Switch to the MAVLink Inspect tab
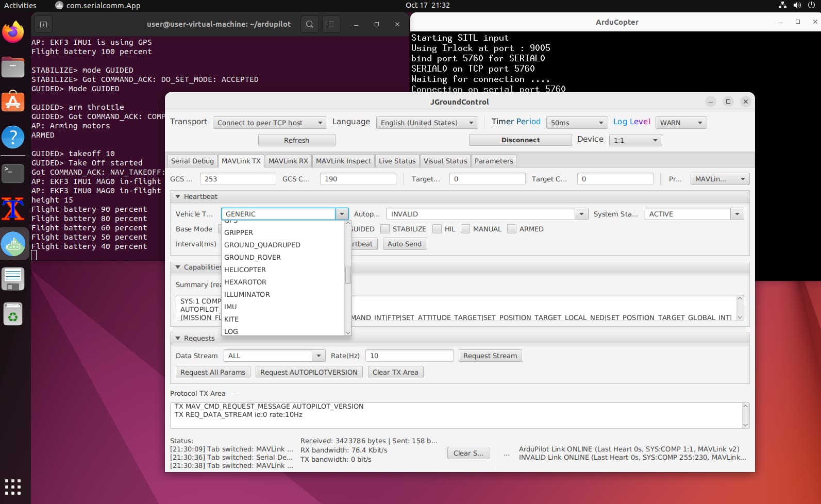The image size is (821, 504). (343, 161)
